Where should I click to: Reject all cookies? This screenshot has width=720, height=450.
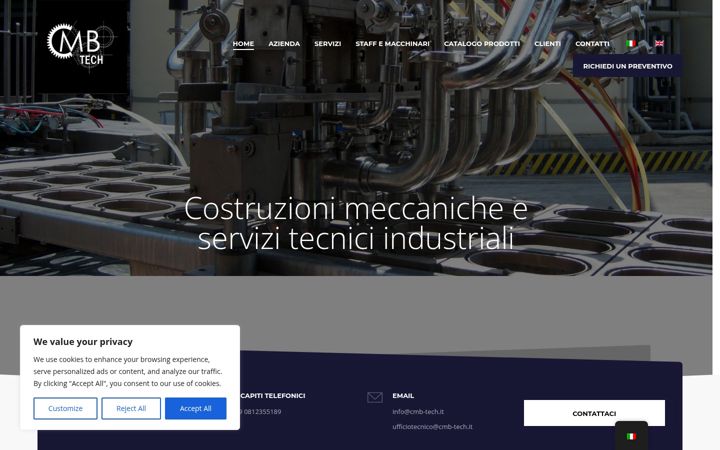131,408
